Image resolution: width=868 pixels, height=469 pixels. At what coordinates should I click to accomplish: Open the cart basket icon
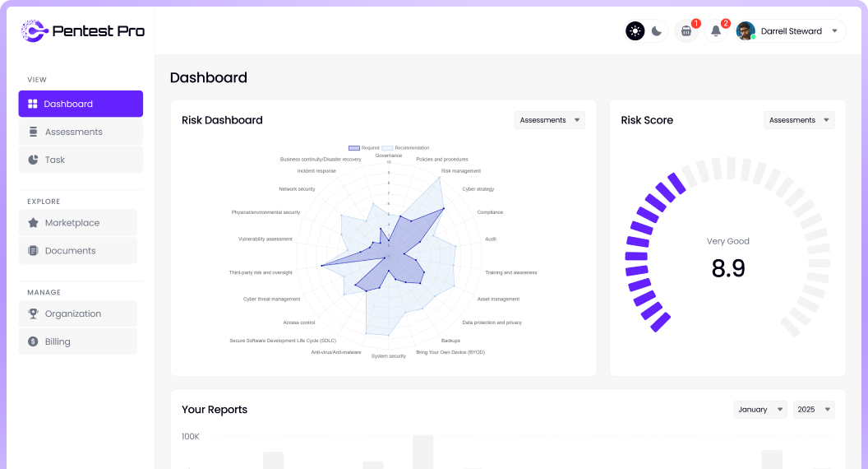click(686, 31)
